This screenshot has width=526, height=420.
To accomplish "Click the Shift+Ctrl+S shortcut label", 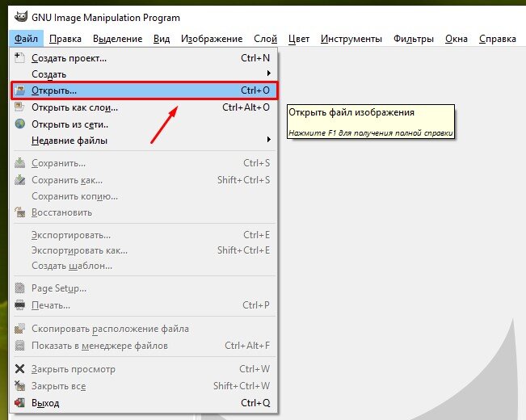I will 243,180.
